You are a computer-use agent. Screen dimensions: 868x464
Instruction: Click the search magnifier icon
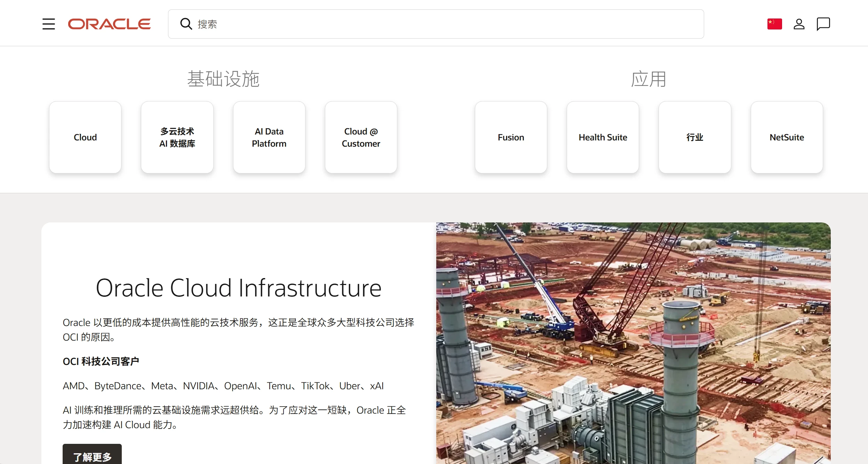(186, 24)
